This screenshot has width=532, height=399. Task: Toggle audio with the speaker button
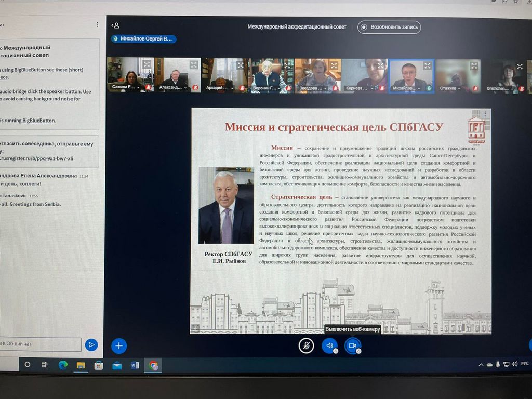[x=329, y=345]
